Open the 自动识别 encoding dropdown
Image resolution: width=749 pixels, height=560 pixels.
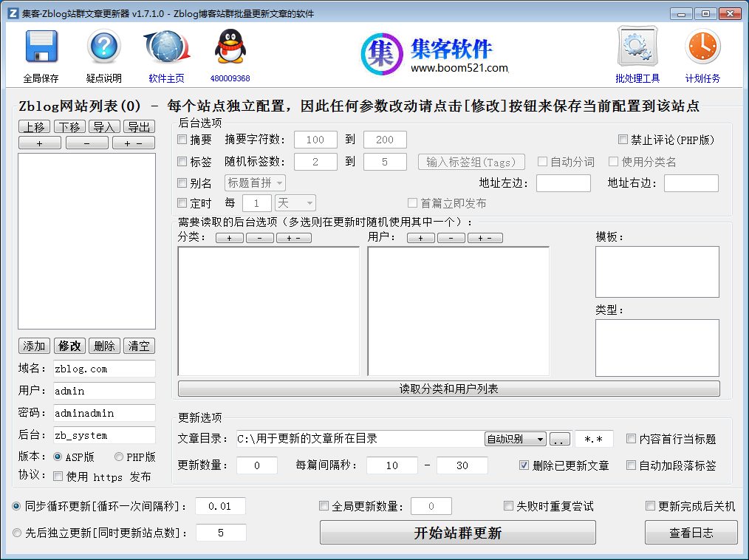click(516, 439)
